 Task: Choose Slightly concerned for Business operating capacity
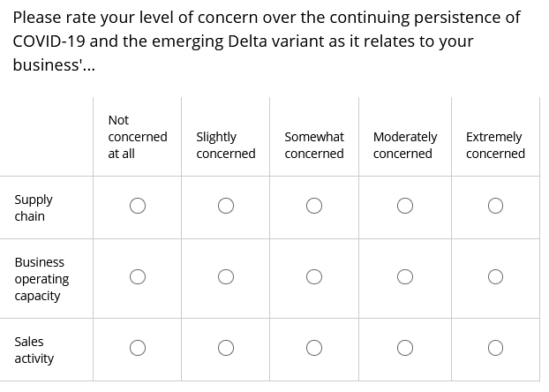point(225,276)
